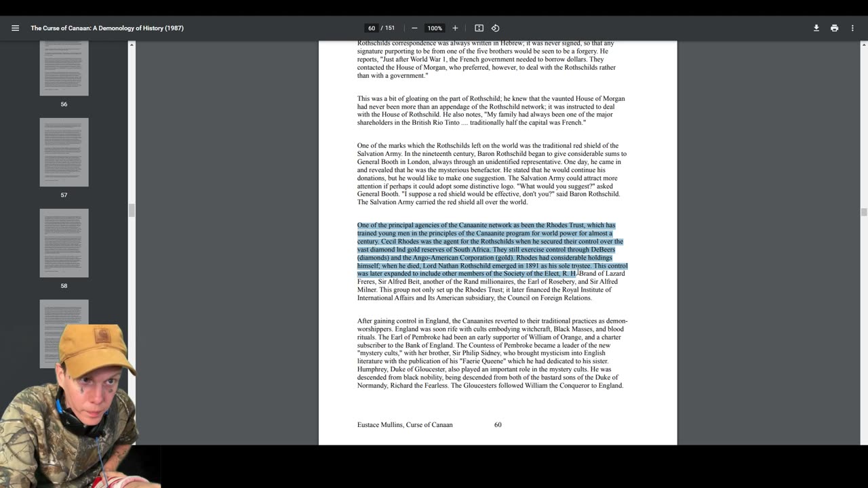The width and height of the screenshot is (868, 488).
Task: Click the paragraph starting 'This was a bit of gloating'
Action: 491,110
